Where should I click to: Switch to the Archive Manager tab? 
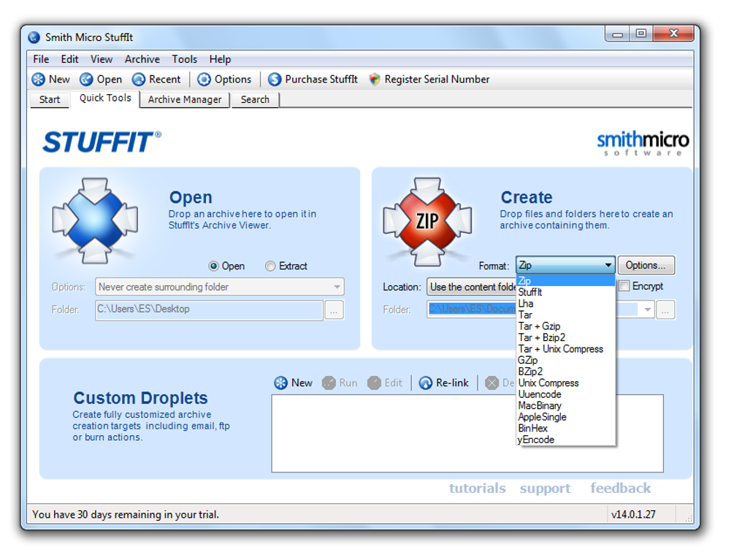coord(185,100)
